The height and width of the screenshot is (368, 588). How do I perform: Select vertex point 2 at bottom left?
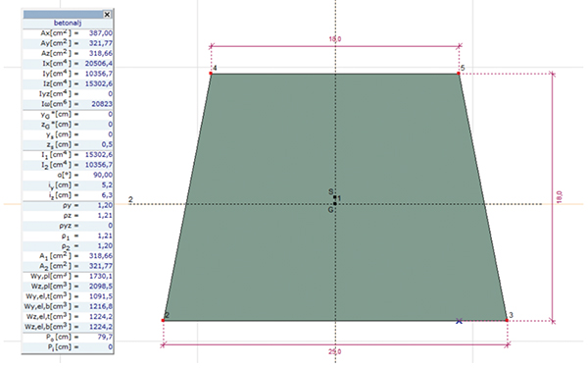click(x=163, y=320)
